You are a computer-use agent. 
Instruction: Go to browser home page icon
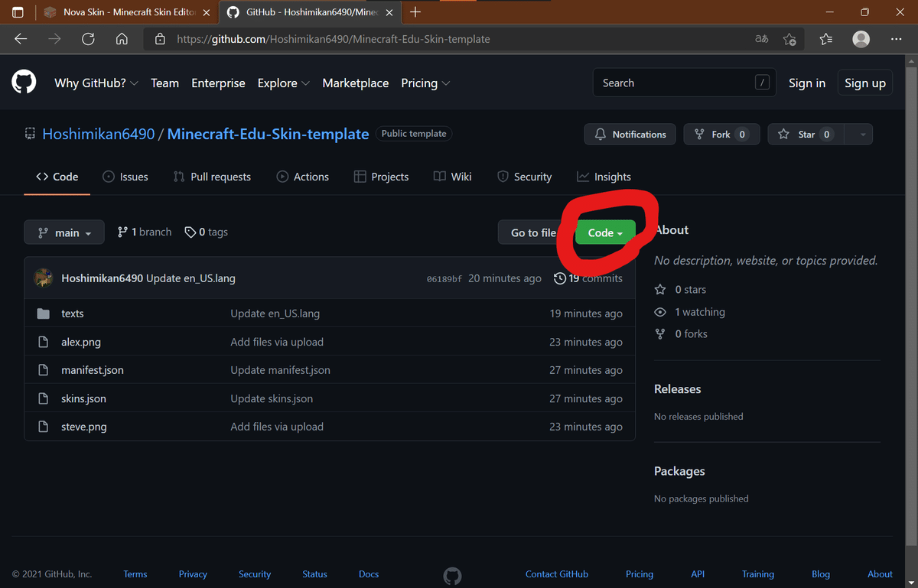[122, 39]
